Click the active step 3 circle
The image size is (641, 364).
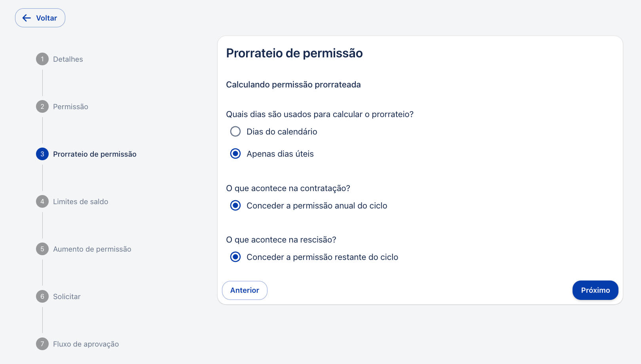(42, 154)
